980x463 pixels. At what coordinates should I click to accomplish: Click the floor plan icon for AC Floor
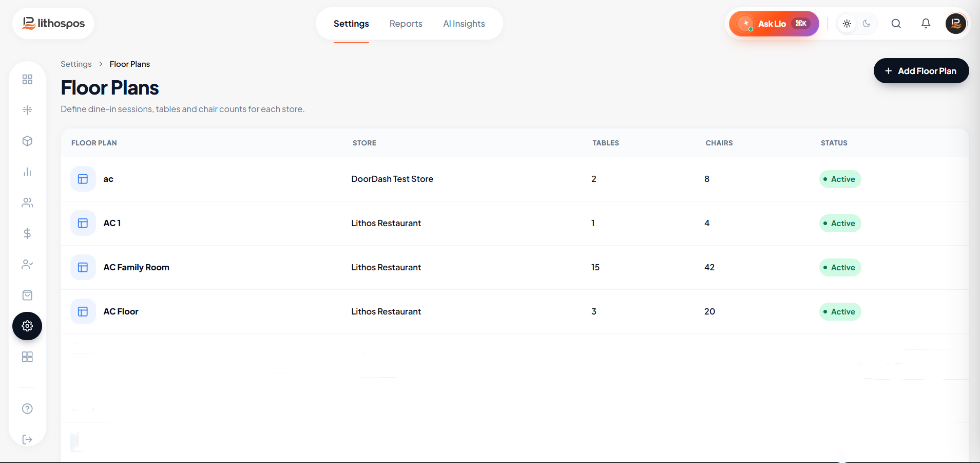coord(83,311)
